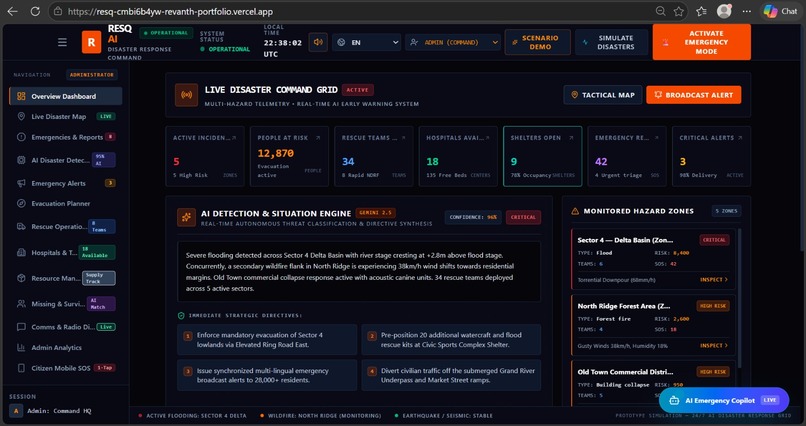Expand the Emergency Requests card arrow
This screenshot has height=426, width=806.
point(655,138)
